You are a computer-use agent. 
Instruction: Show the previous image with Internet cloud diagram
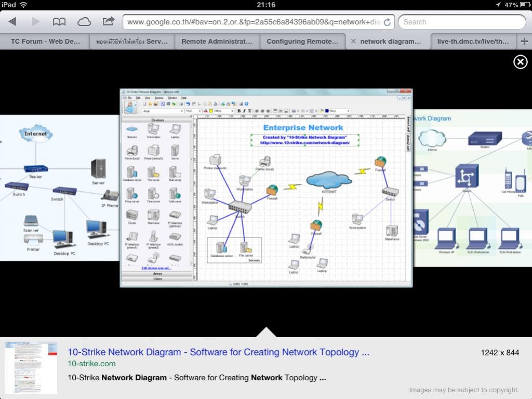point(59,188)
